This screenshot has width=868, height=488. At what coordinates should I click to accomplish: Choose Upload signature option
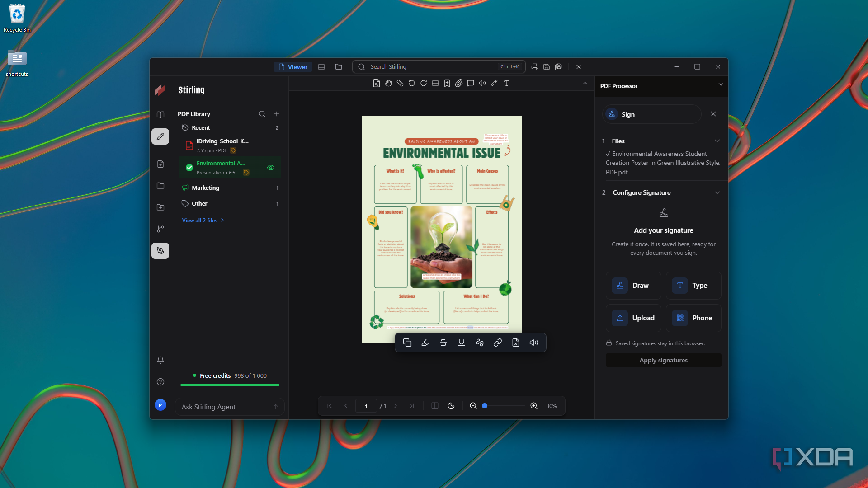click(633, 318)
